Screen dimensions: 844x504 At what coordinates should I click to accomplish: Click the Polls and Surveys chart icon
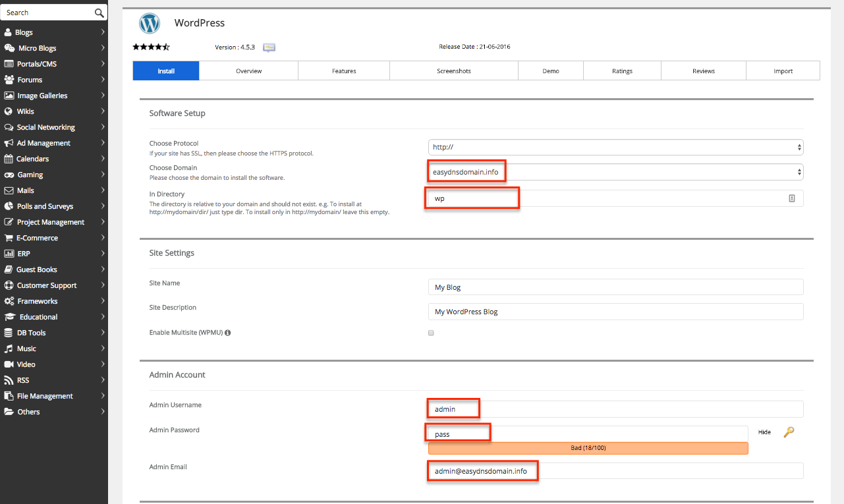(x=9, y=206)
